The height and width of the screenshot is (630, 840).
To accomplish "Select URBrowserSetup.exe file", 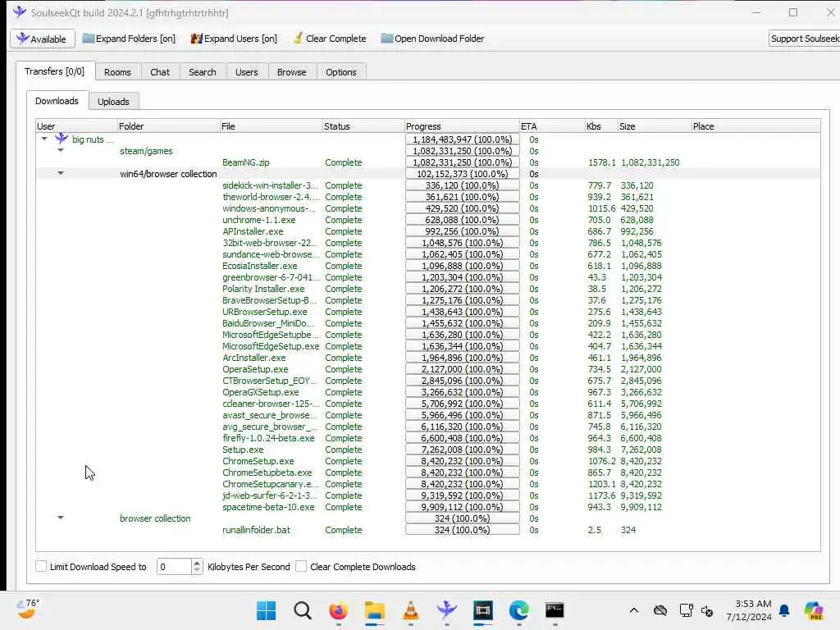I will (x=265, y=312).
